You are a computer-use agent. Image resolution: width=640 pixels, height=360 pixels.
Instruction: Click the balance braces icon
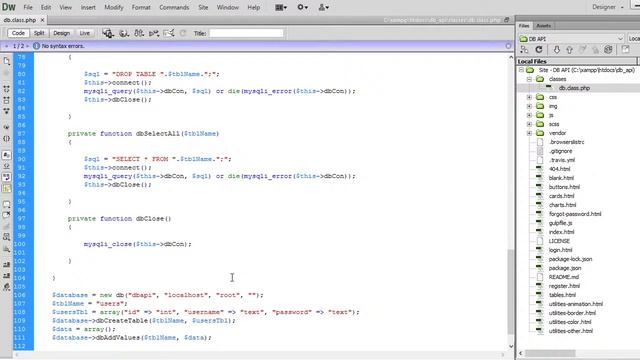7,139
